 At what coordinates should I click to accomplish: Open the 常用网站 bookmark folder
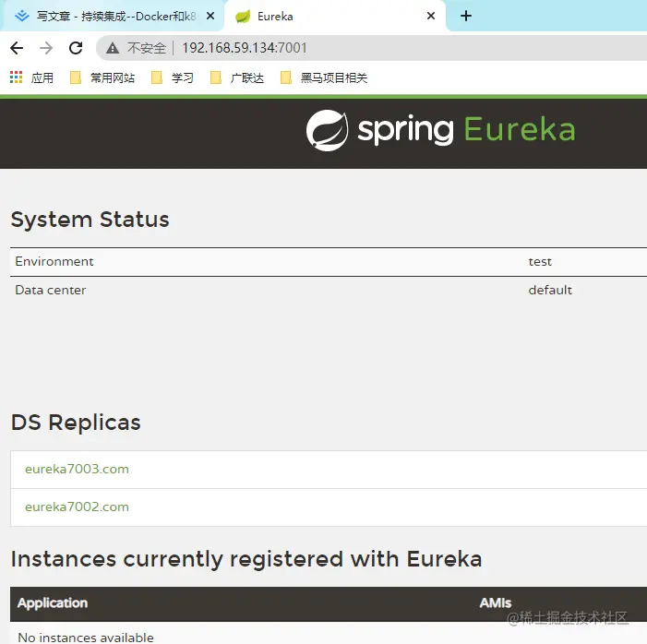point(102,78)
